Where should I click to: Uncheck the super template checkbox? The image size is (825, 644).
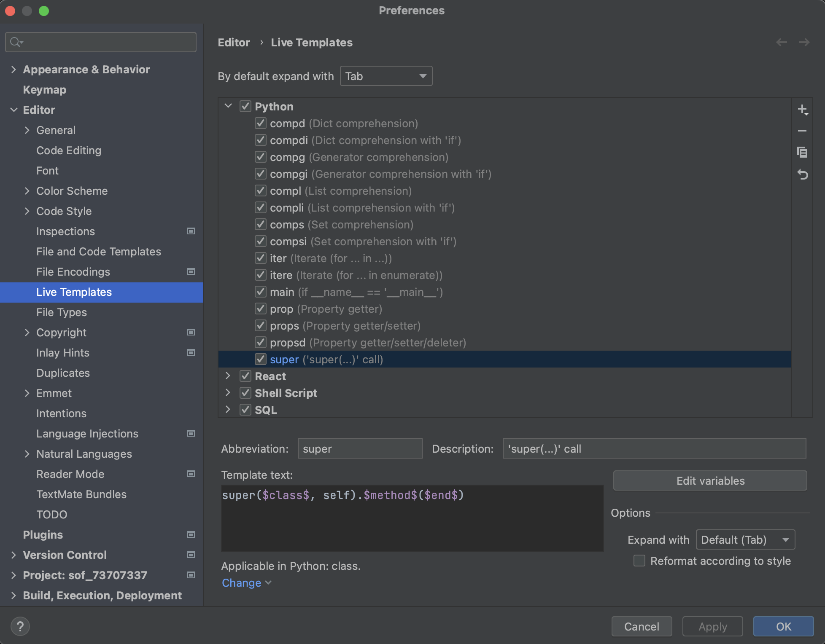(261, 359)
